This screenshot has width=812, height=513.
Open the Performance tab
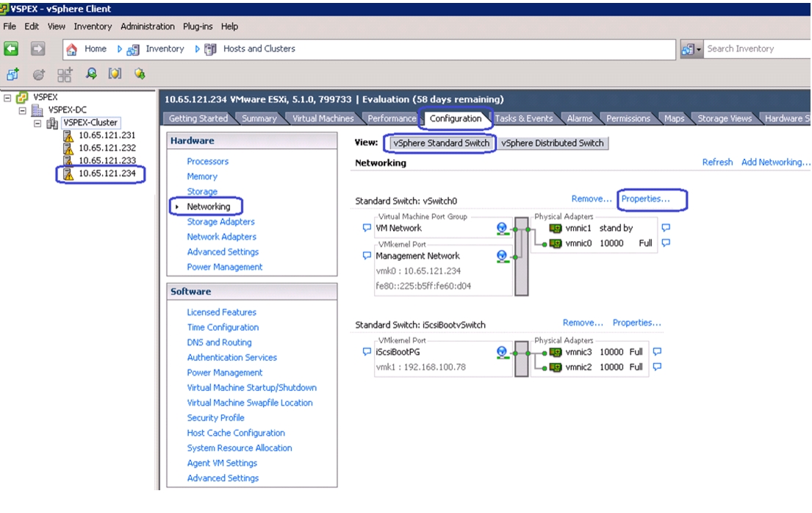point(392,118)
